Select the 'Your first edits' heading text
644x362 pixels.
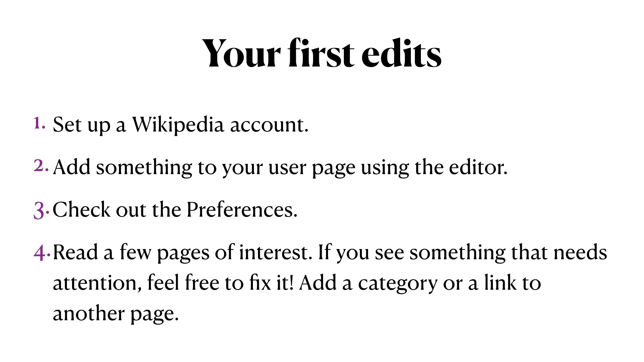(x=322, y=52)
